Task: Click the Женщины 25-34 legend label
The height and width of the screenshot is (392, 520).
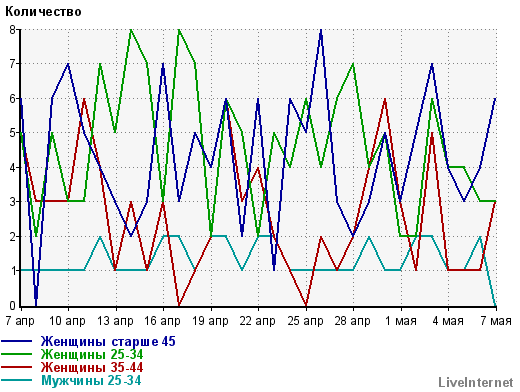Action: pos(92,354)
